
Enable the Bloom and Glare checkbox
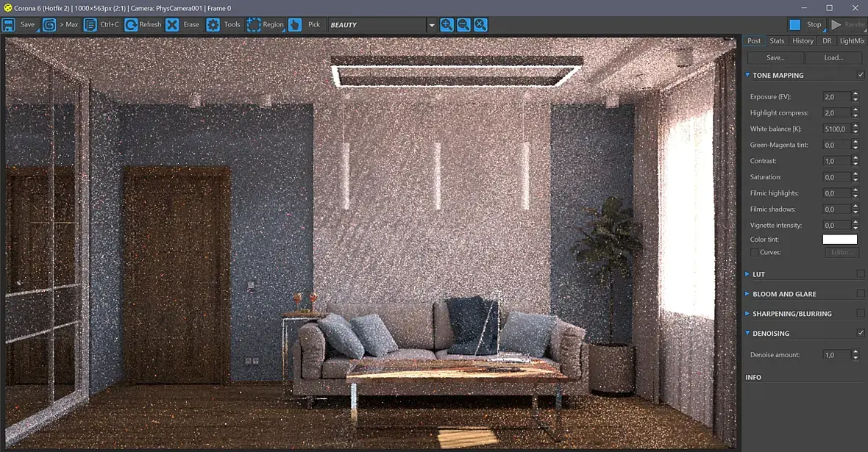(860, 294)
